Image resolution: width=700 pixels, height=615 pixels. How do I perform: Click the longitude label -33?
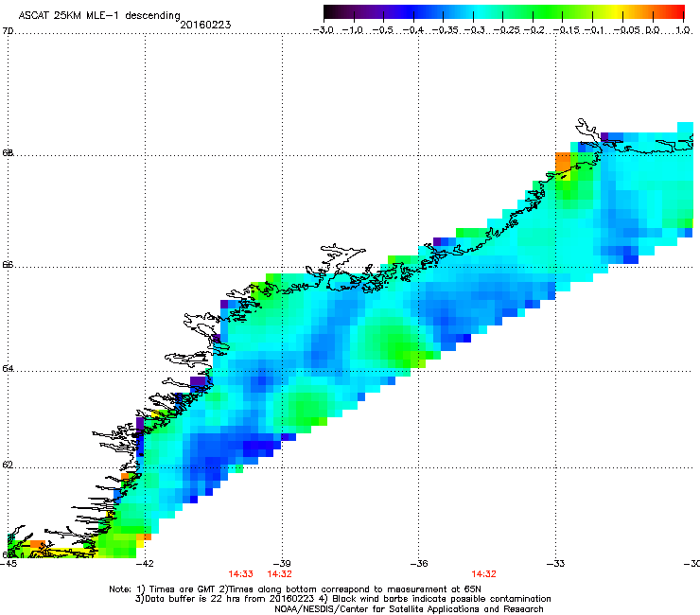coord(555,564)
